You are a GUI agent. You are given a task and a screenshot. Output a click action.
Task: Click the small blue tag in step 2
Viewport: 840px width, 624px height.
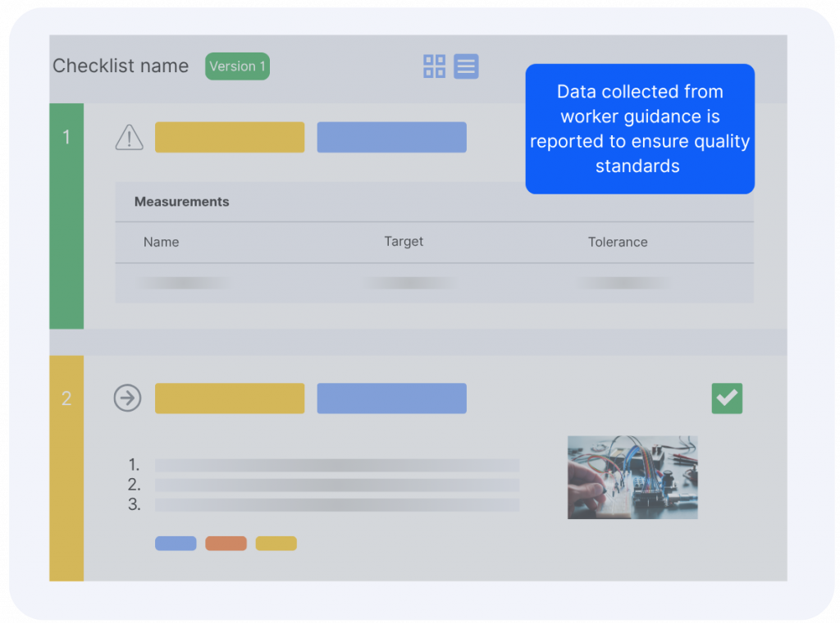176,544
